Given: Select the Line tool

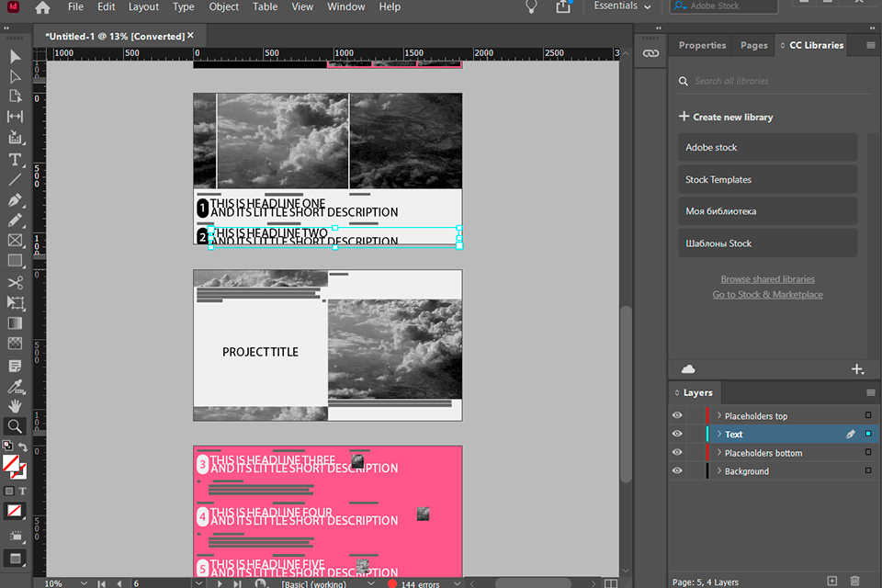Looking at the screenshot, I should pos(16,180).
